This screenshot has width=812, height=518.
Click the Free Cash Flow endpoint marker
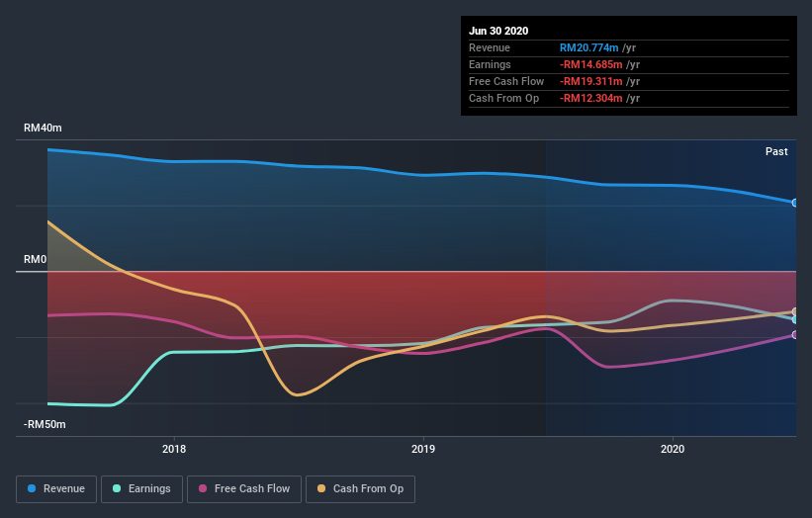coord(795,335)
